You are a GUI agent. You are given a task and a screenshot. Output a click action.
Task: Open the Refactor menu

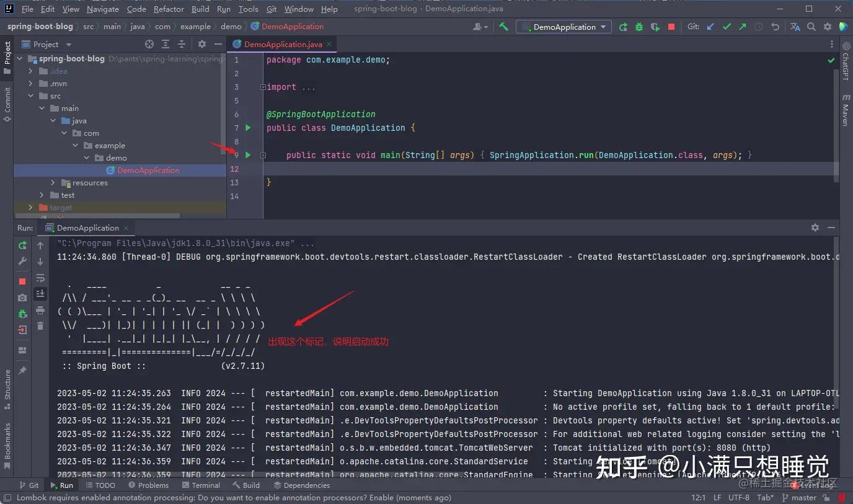169,9
